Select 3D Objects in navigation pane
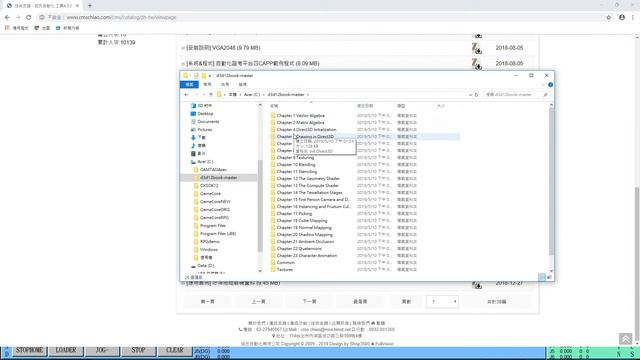Viewport: 640px width, 360px height. [x=201, y=106]
